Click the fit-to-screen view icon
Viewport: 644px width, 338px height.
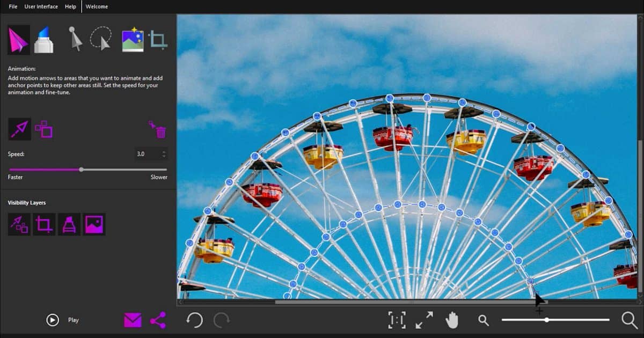coord(397,319)
